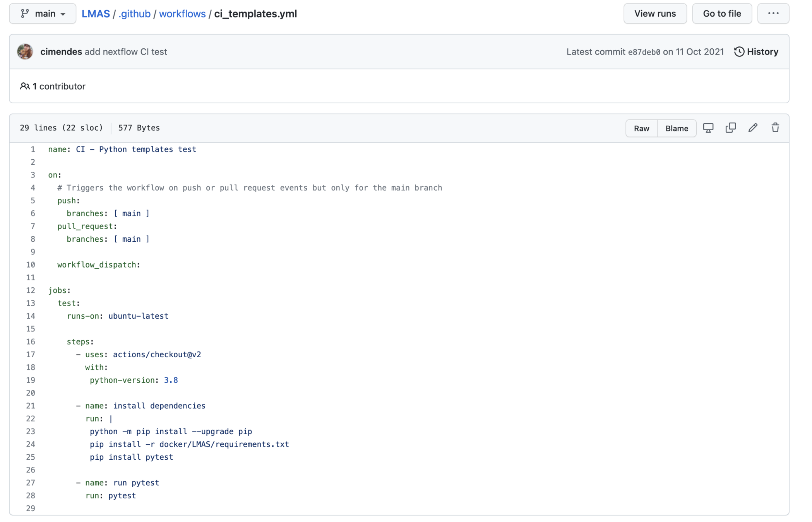Navigate to .github folder breadcrumb
The width and height of the screenshot is (812, 522).
pyautogui.click(x=134, y=14)
